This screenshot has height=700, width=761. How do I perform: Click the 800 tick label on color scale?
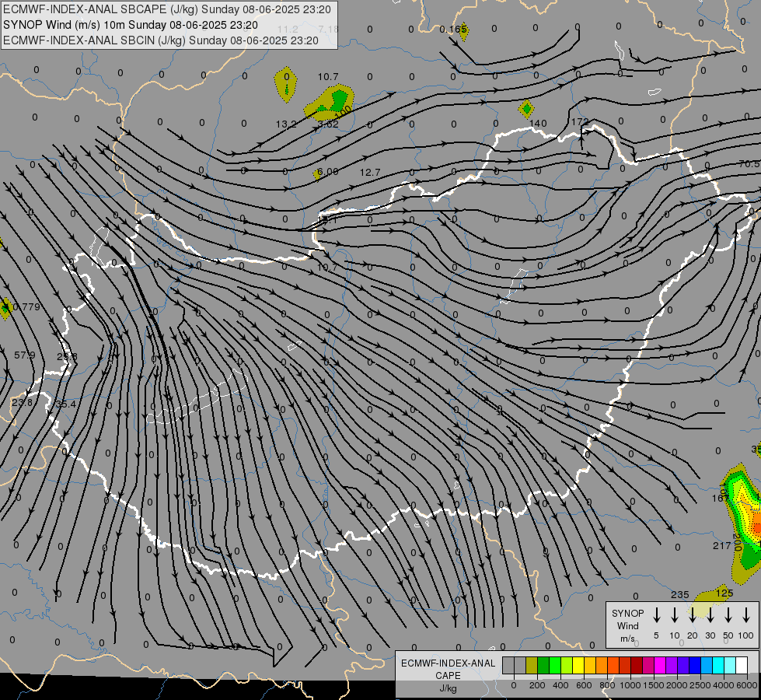click(x=607, y=685)
